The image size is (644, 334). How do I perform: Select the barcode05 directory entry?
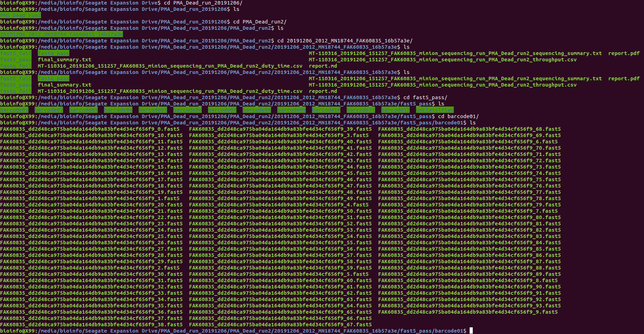tap(152, 110)
